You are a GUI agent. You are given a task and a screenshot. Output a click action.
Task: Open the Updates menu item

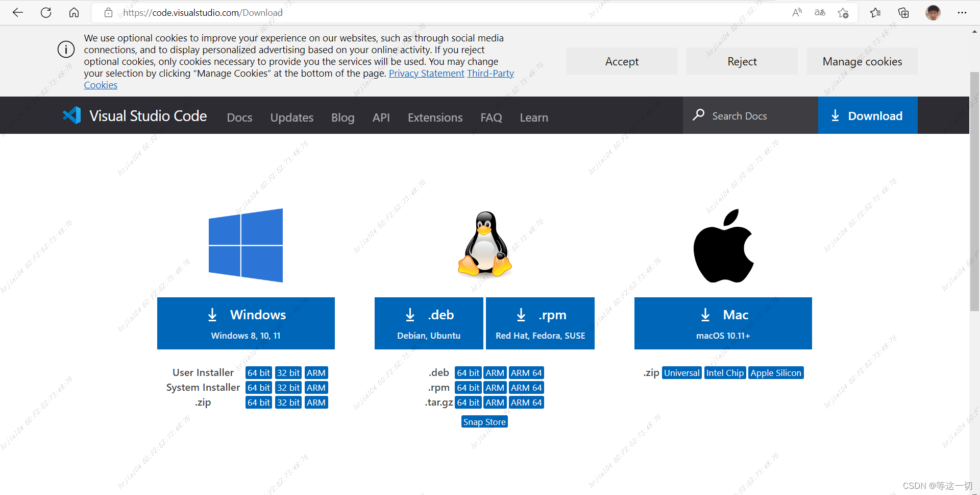click(x=292, y=117)
